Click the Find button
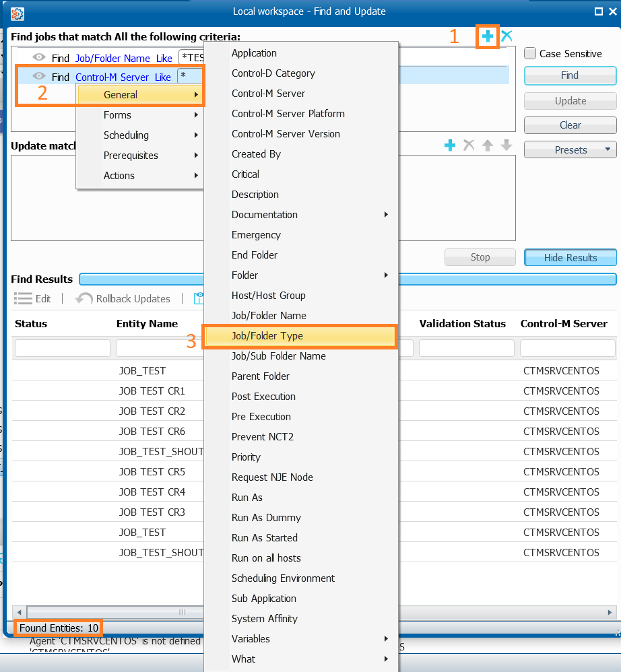 (x=570, y=75)
